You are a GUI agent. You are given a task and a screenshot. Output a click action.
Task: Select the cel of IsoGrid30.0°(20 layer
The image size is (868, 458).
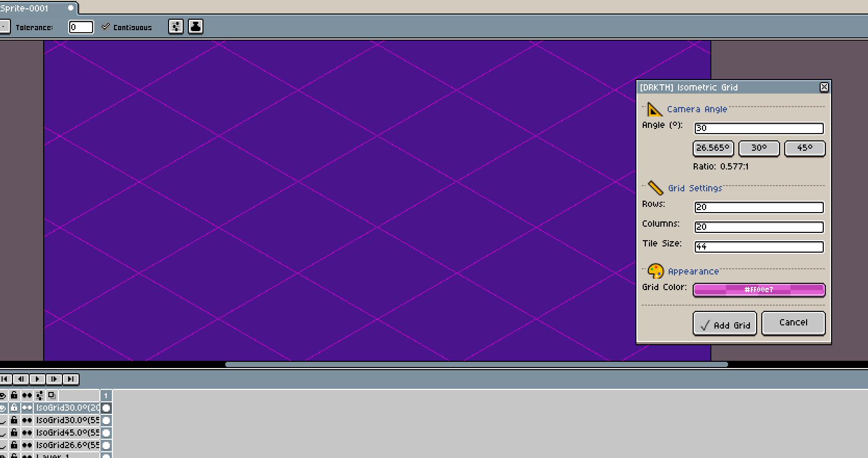106,408
